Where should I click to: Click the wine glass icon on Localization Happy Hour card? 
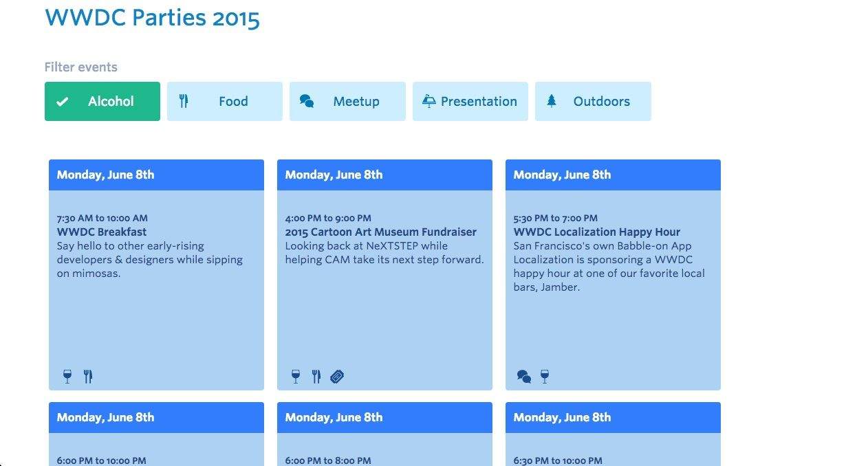point(545,376)
